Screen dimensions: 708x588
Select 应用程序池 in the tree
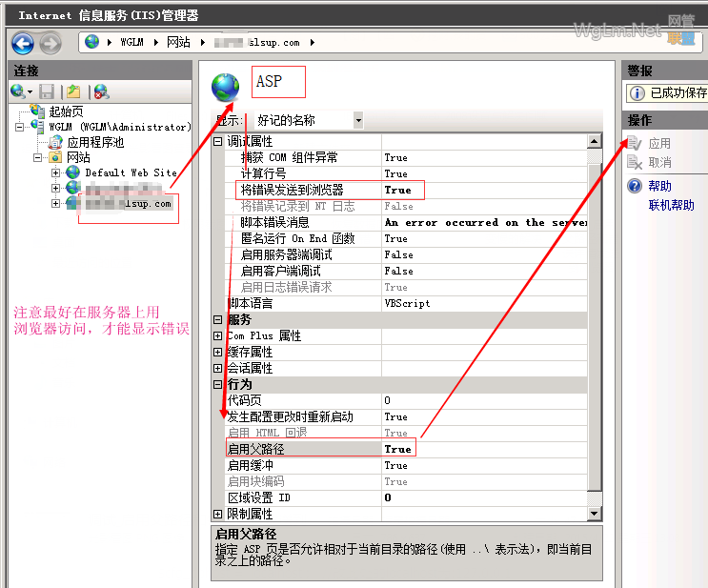pos(95,142)
